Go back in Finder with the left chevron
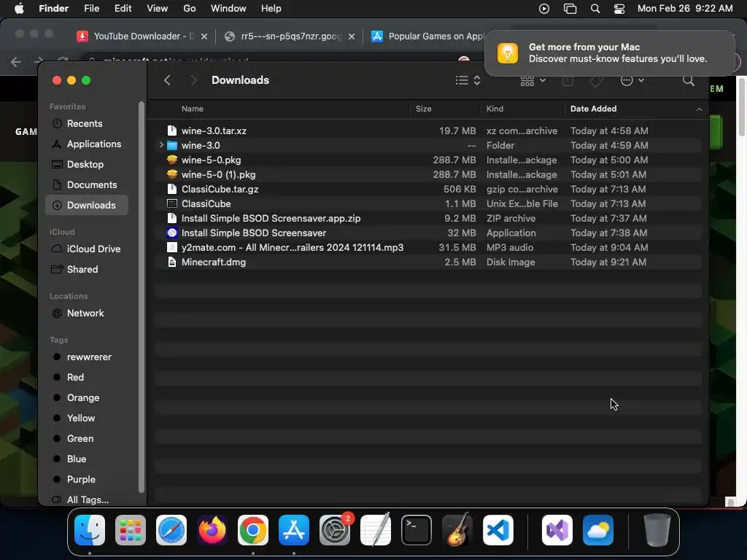 click(x=167, y=80)
